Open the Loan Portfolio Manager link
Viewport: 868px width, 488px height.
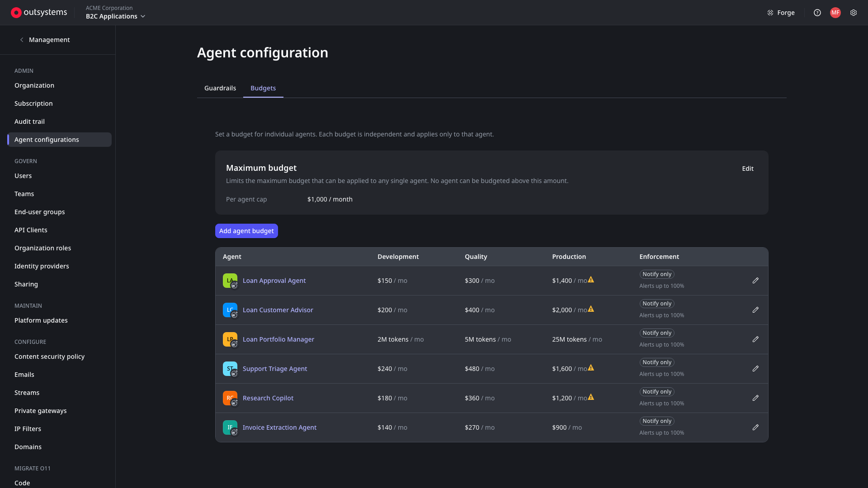click(x=278, y=339)
